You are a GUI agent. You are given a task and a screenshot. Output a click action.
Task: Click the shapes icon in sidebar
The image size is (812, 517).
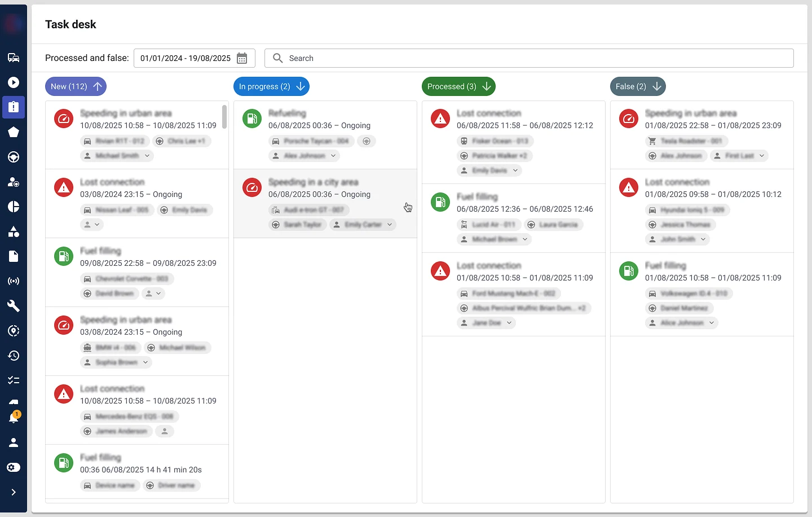pos(14,231)
